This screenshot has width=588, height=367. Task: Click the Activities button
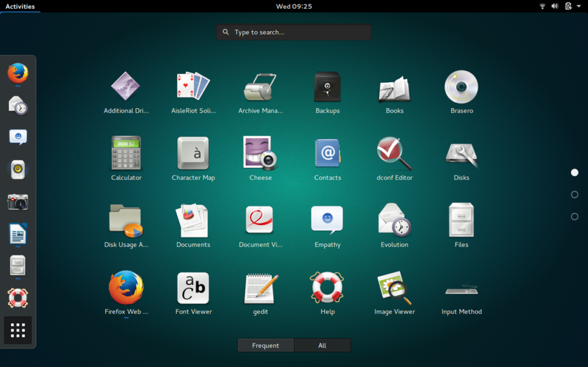tap(20, 6)
